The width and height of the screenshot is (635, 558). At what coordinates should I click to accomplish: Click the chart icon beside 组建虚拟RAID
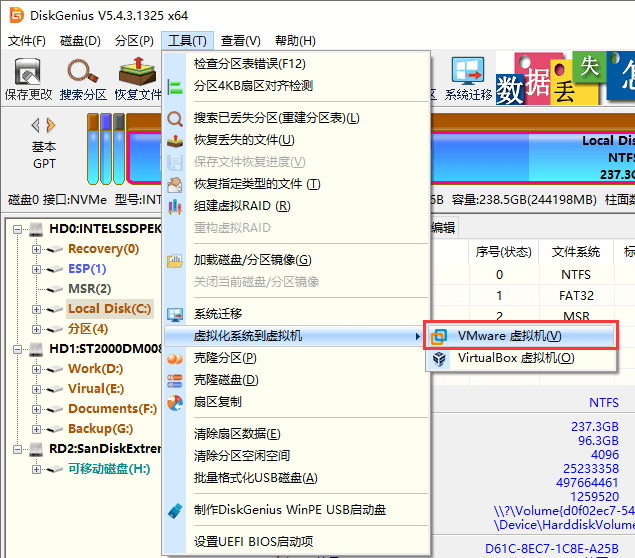pos(175,206)
